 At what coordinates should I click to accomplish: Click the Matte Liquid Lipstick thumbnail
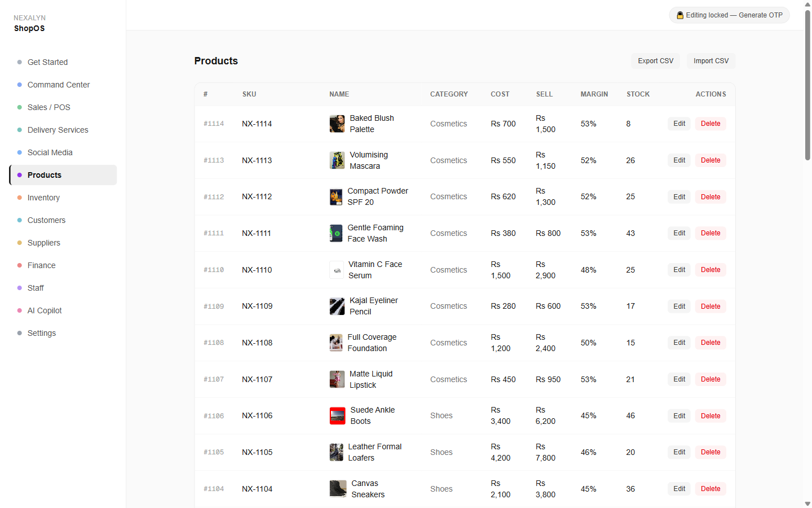[337, 379]
